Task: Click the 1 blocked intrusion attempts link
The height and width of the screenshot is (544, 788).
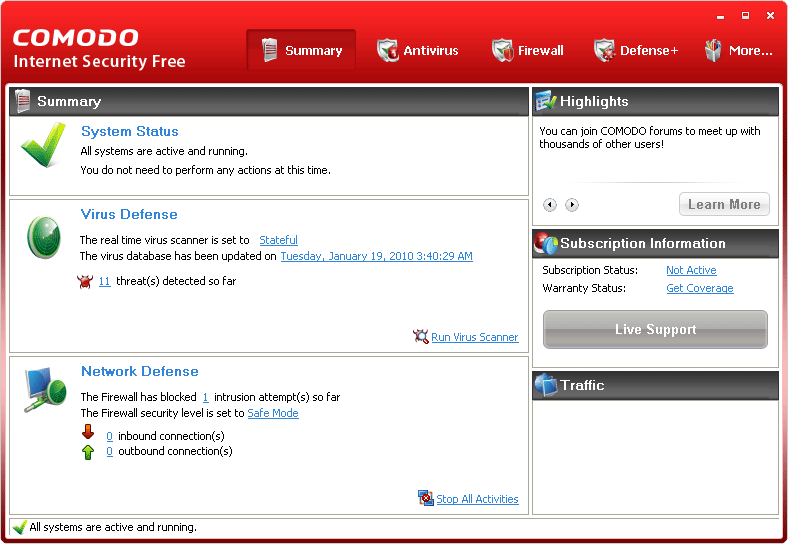Action: coord(206,397)
